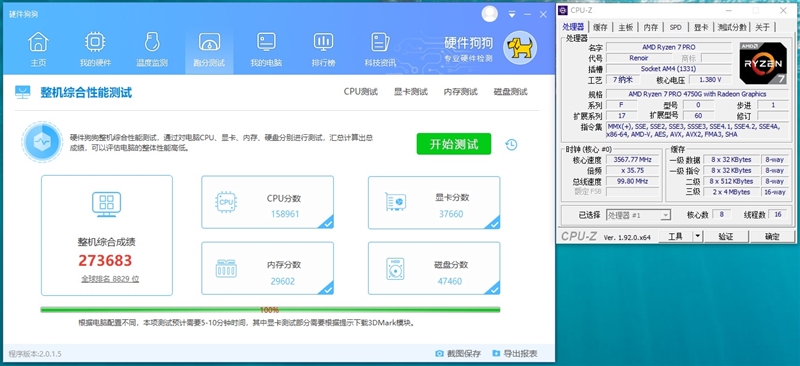
Task: Select the 内存 tab in CPU-Z
Action: pyautogui.click(x=651, y=28)
